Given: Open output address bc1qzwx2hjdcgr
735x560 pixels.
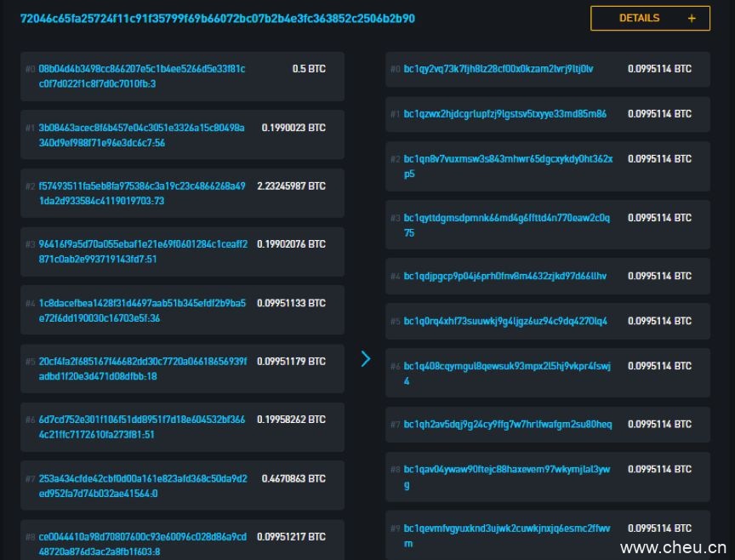Looking at the screenshot, I should [504, 114].
